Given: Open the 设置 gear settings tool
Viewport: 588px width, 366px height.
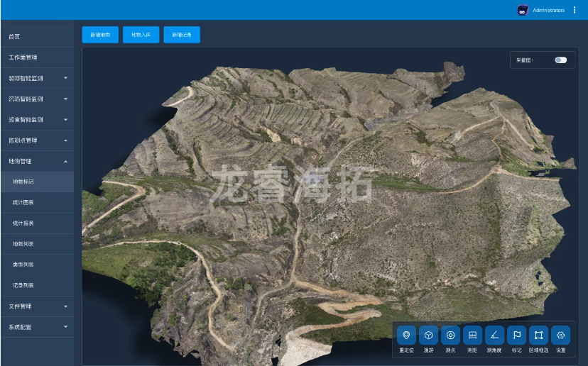Looking at the screenshot, I should (560, 335).
